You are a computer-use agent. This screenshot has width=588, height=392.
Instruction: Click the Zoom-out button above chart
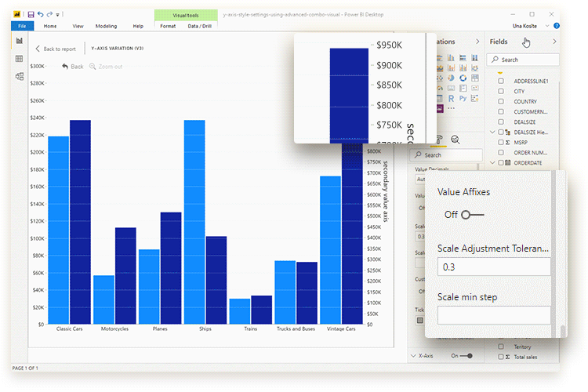click(106, 67)
